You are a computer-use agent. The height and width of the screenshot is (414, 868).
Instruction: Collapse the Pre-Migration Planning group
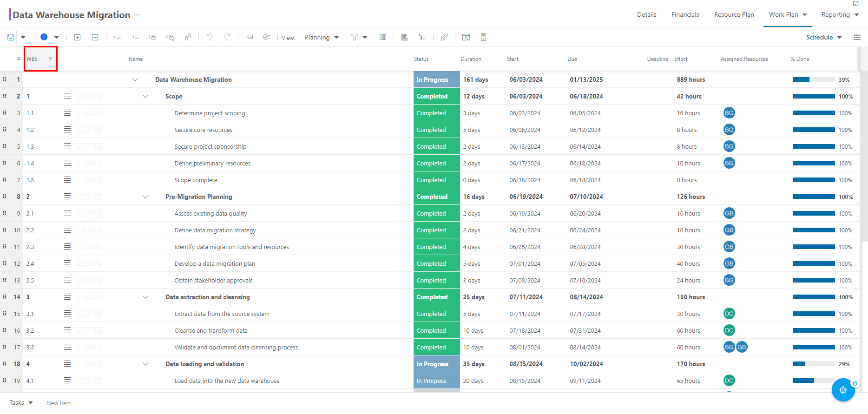tap(145, 197)
